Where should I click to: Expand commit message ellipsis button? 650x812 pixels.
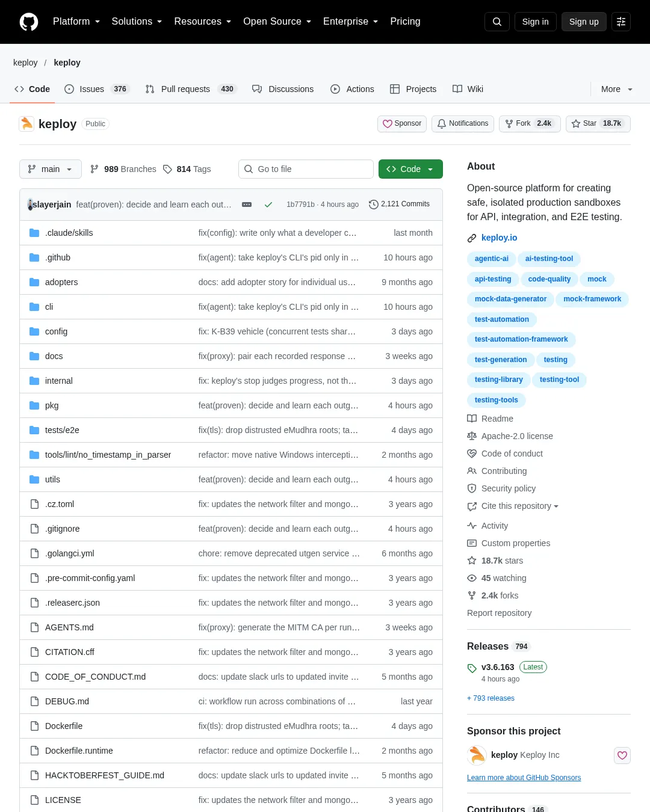247,205
